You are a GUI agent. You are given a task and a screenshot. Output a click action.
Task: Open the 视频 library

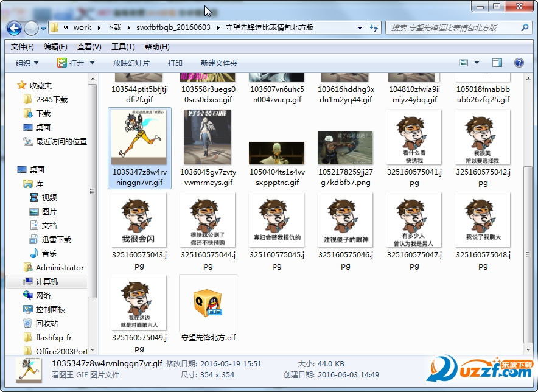click(43, 198)
